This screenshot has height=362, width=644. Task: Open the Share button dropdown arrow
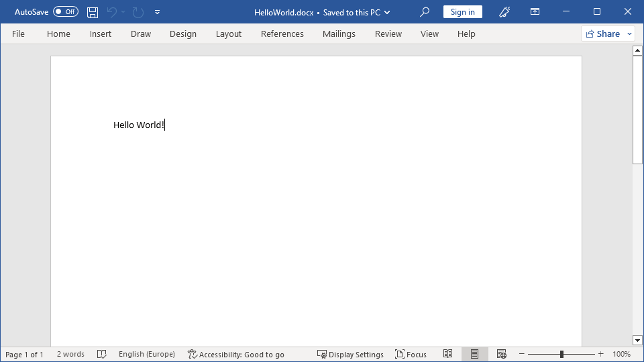coord(629,34)
